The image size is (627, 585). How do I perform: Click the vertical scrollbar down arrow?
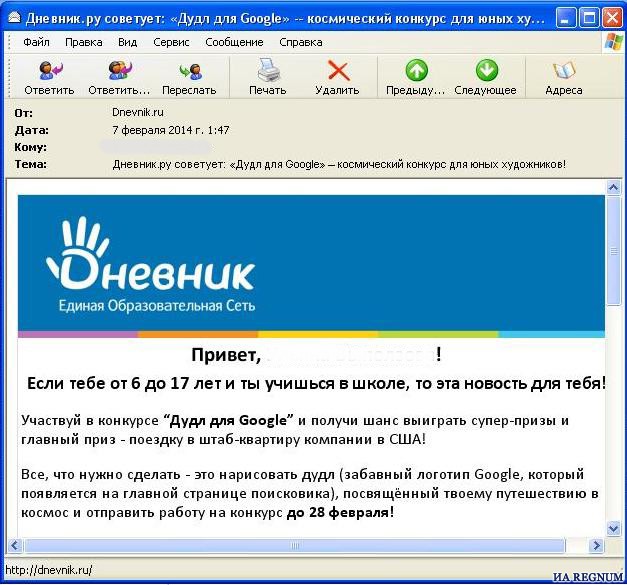click(x=613, y=529)
